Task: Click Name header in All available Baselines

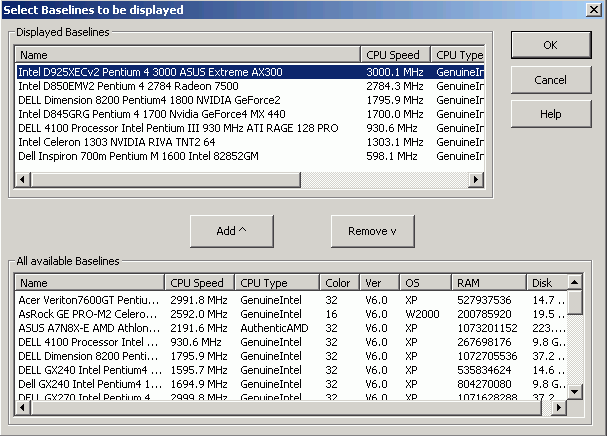Action: pyautogui.click(x=90, y=283)
